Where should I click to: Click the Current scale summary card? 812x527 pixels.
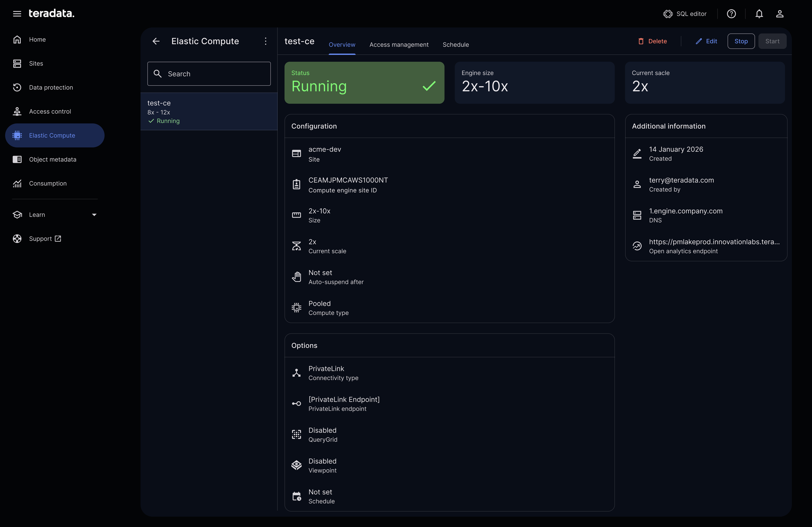click(705, 82)
